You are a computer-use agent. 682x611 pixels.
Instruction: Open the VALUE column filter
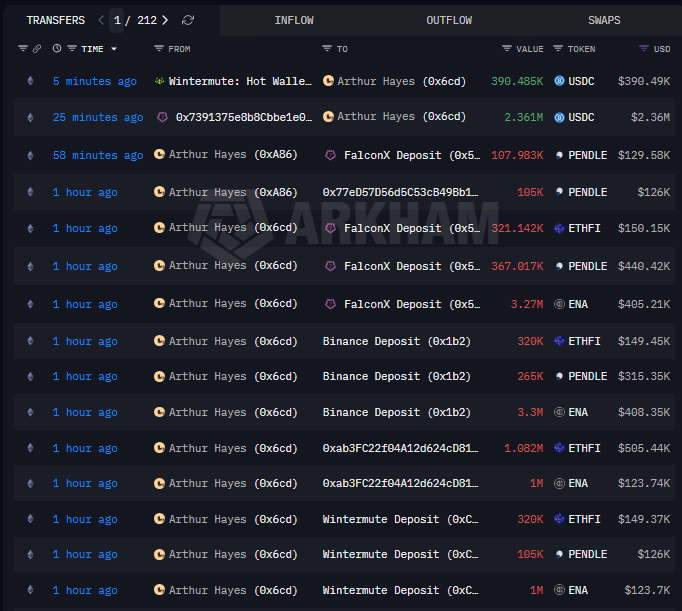click(x=507, y=49)
